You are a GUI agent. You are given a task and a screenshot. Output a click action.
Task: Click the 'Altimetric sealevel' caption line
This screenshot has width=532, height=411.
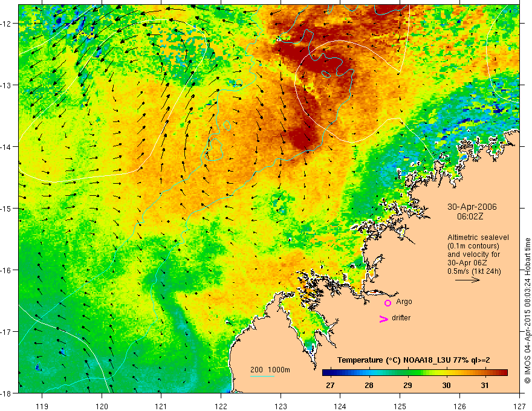[x=478, y=238]
